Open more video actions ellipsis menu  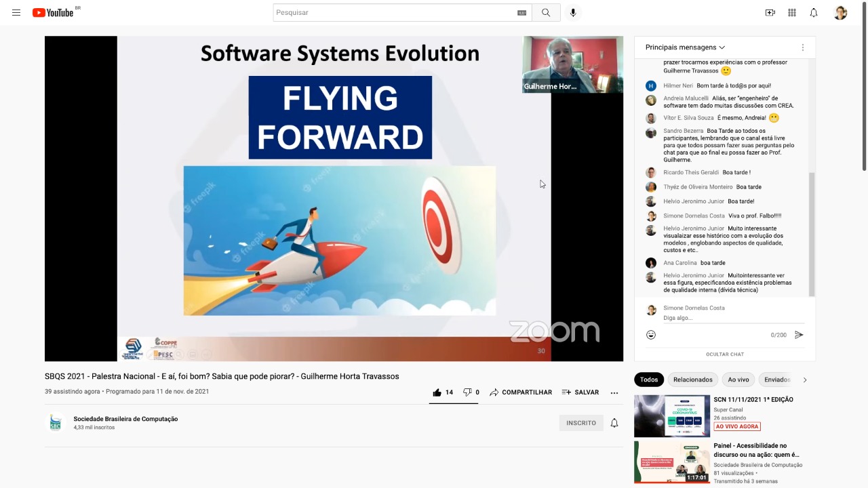[x=614, y=392]
